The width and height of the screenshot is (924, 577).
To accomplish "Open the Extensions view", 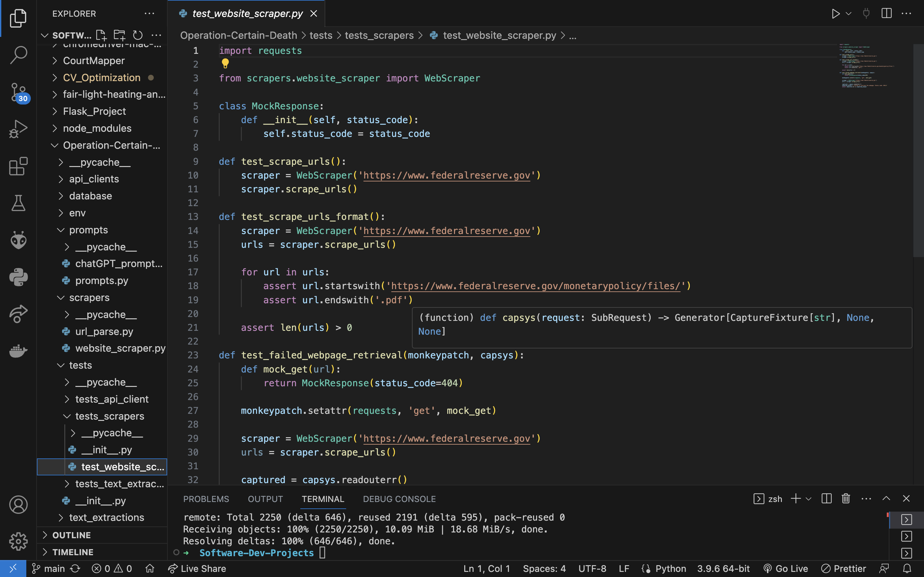I will pos(18,166).
